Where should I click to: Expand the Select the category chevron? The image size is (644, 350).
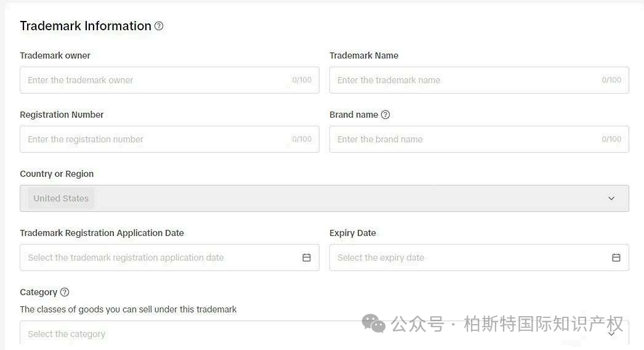click(x=611, y=334)
